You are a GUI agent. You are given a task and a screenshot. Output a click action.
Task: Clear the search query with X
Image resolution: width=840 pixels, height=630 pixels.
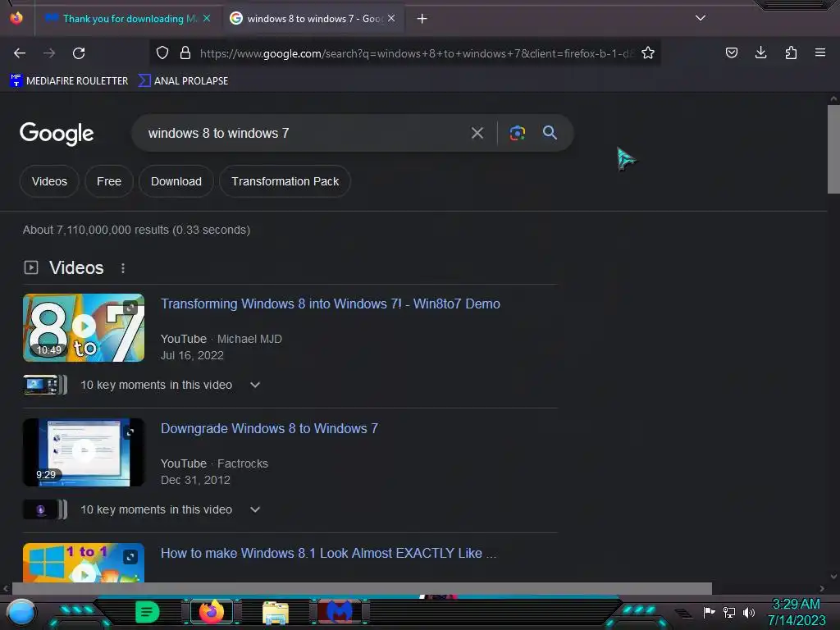tap(477, 133)
